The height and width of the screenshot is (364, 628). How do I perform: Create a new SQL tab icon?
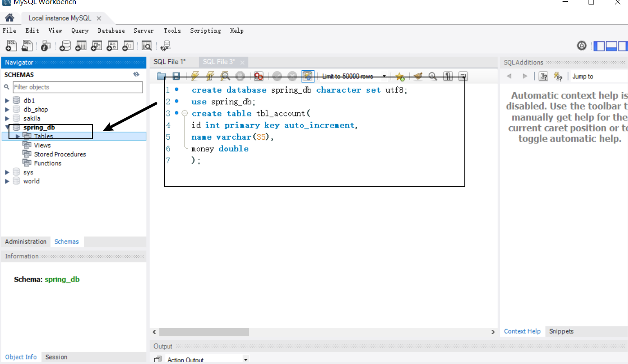pyautogui.click(x=11, y=45)
